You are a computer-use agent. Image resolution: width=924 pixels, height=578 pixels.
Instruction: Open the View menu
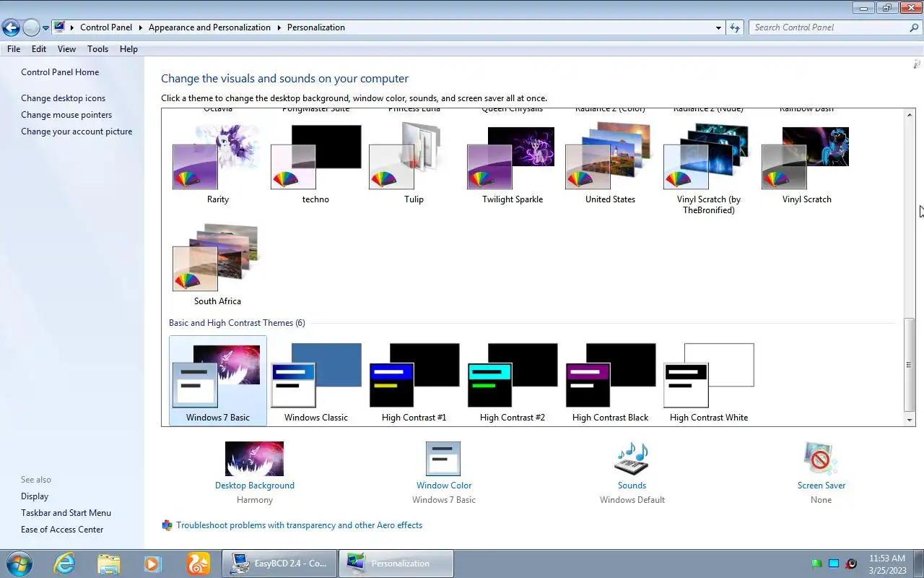tap(66, 49)
